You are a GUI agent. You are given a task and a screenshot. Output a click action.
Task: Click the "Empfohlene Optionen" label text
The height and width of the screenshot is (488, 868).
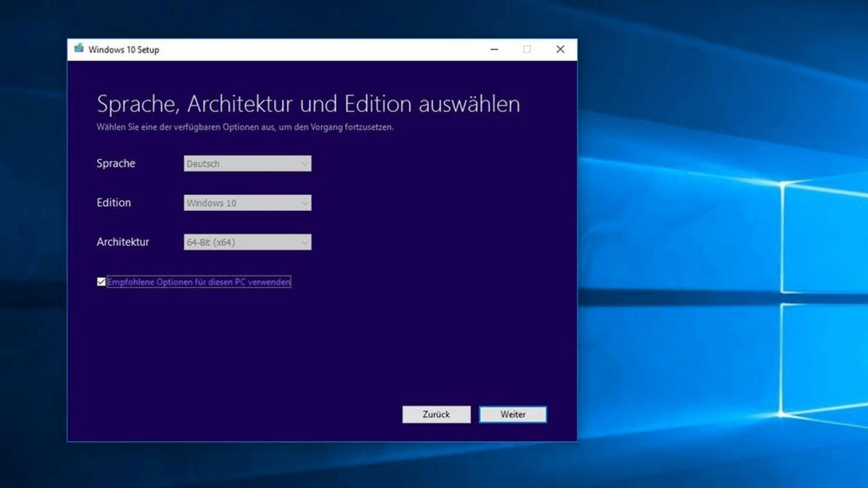199,282
